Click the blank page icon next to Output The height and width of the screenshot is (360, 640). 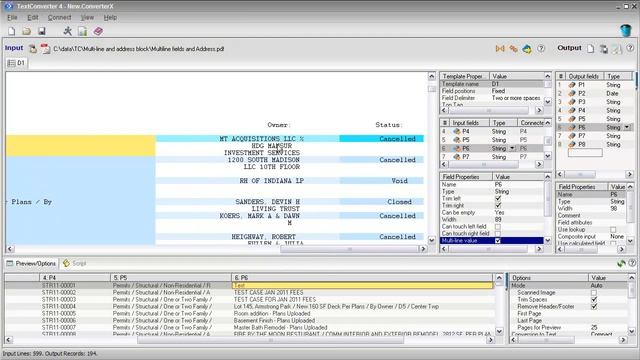pos(591,49)
